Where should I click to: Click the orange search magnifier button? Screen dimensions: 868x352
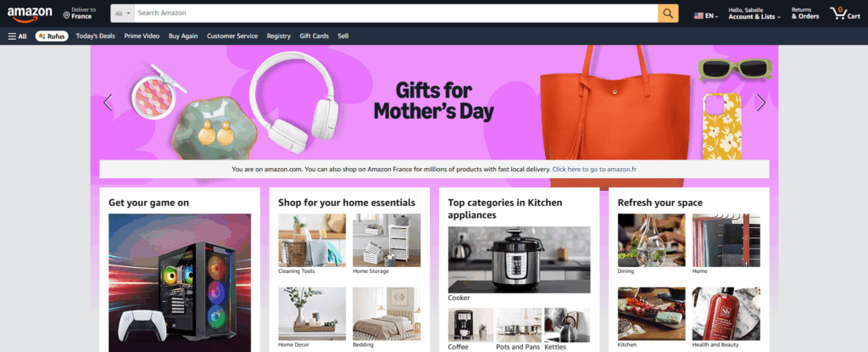pos(668,14)
